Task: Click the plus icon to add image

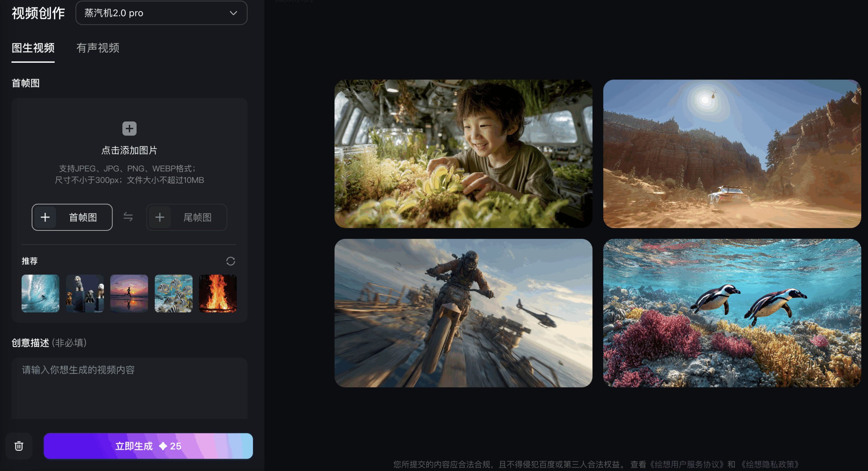Action: [129, 129]
